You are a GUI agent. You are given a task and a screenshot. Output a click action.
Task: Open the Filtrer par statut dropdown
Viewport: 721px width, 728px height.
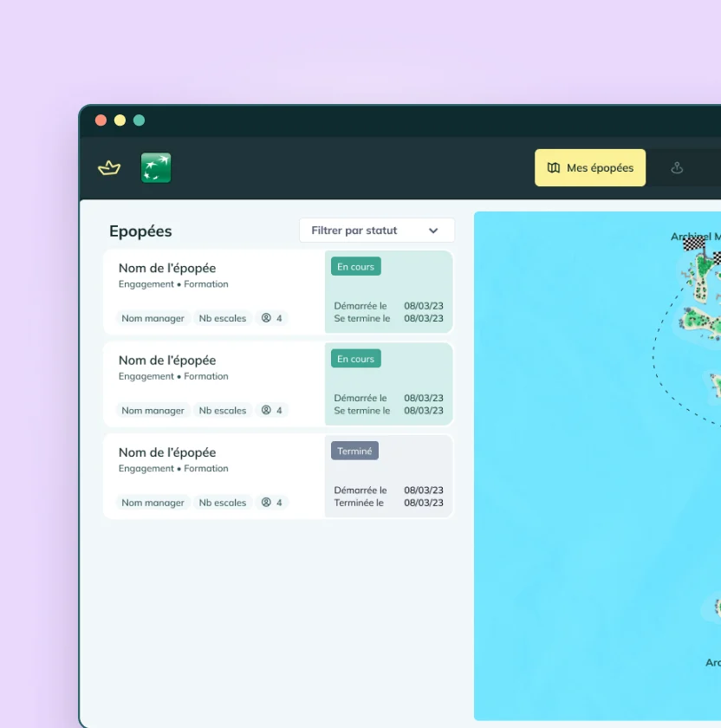[377, 231]
